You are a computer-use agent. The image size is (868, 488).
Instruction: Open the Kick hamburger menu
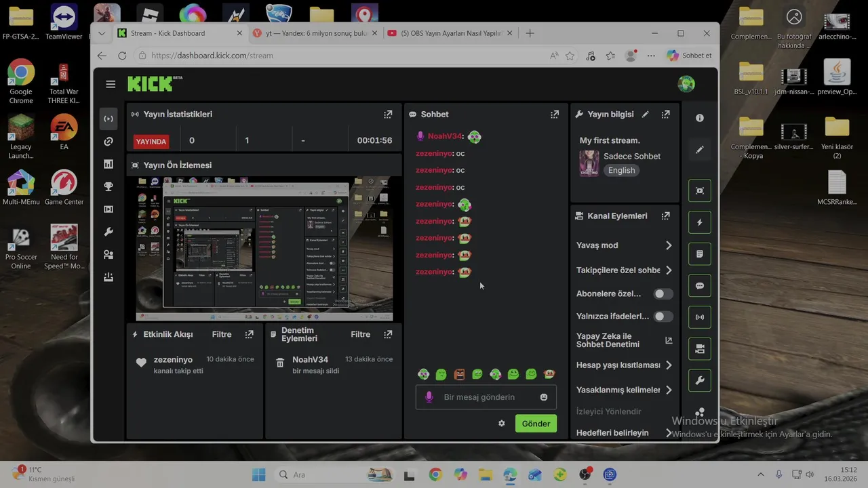(x=111, y=84)
